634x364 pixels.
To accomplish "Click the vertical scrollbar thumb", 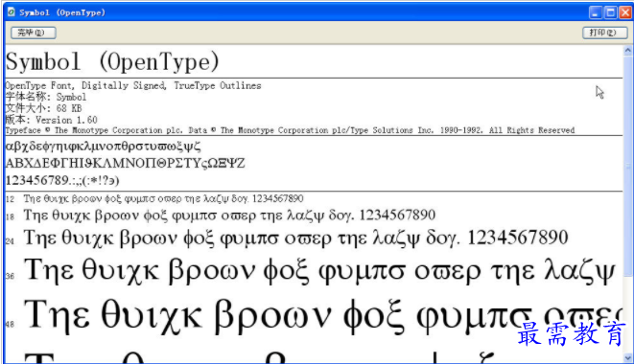I will click(628, 166).
